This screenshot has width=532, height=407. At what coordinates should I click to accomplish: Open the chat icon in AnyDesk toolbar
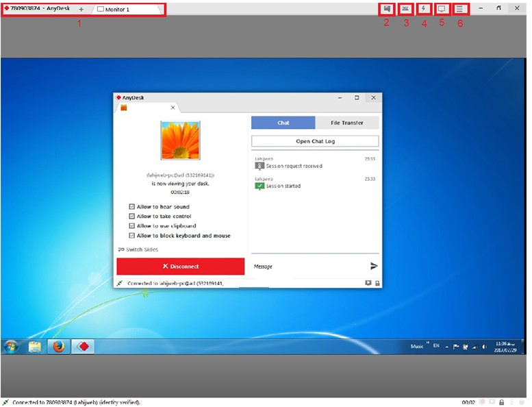click(x=387, y=9)
